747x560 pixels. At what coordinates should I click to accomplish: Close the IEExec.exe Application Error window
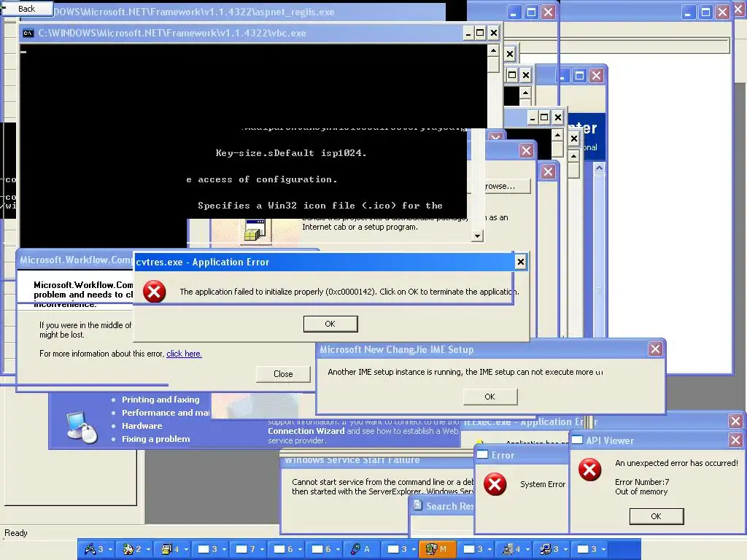735,421
